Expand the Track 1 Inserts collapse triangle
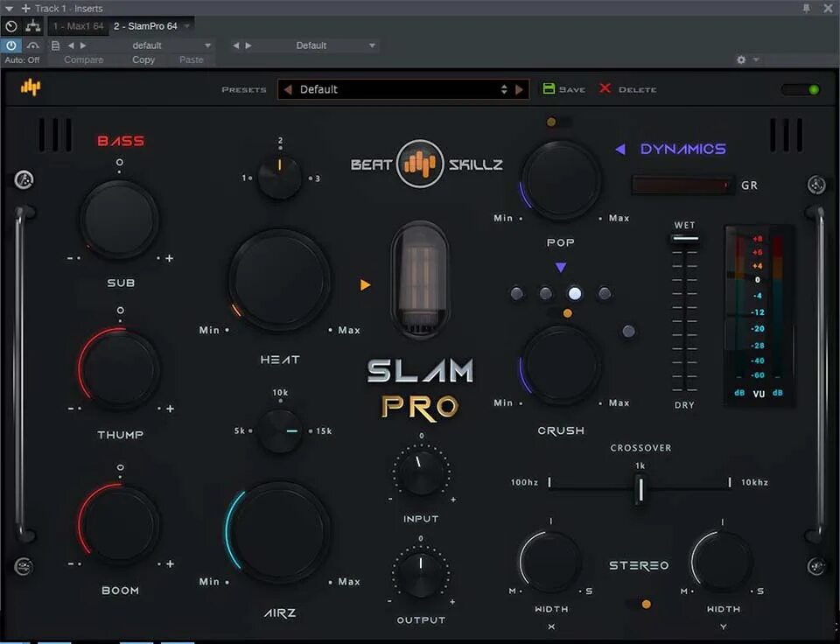 coord(9,9)
